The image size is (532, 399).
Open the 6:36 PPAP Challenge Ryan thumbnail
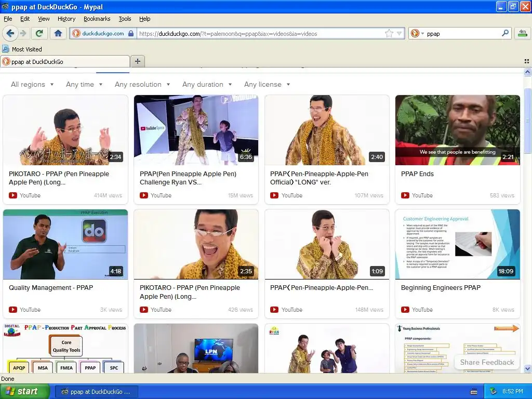point(196,130)
